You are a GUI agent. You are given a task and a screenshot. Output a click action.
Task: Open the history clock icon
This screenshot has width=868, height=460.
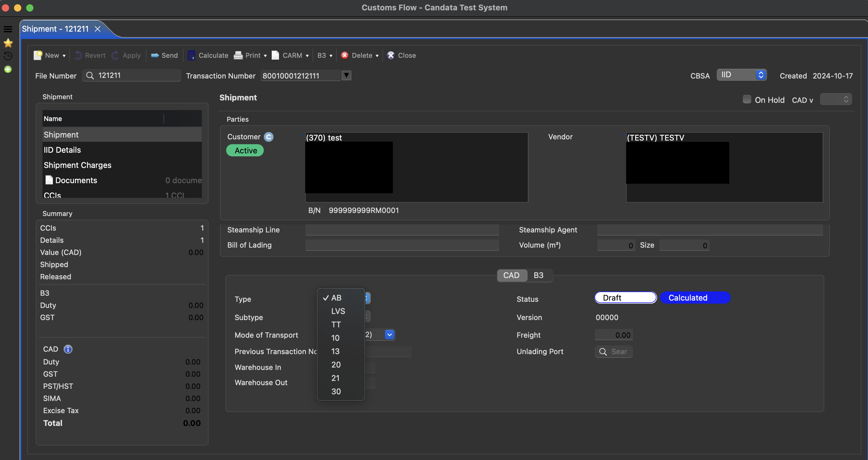pyautogui.click(x=8, y=56)
